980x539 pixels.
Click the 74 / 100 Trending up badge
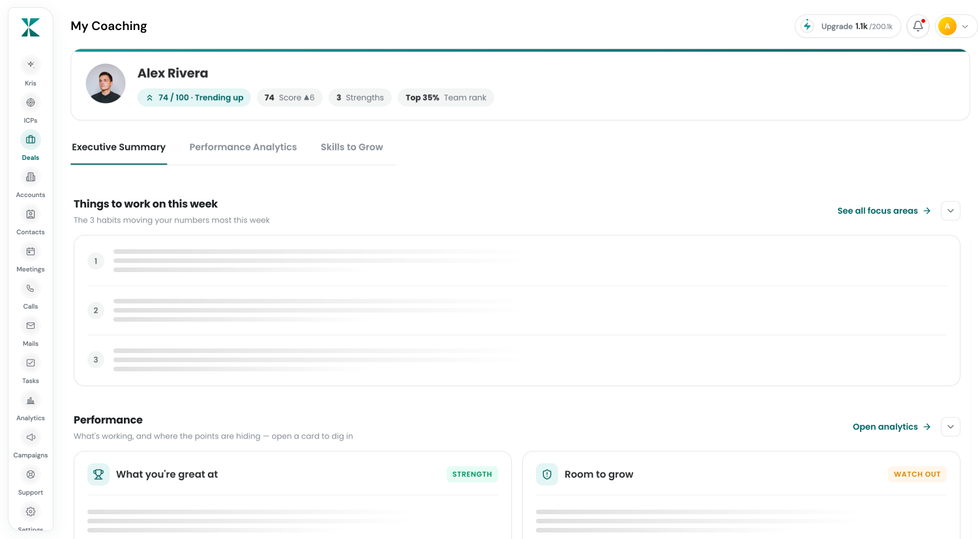tap(194, 97)
